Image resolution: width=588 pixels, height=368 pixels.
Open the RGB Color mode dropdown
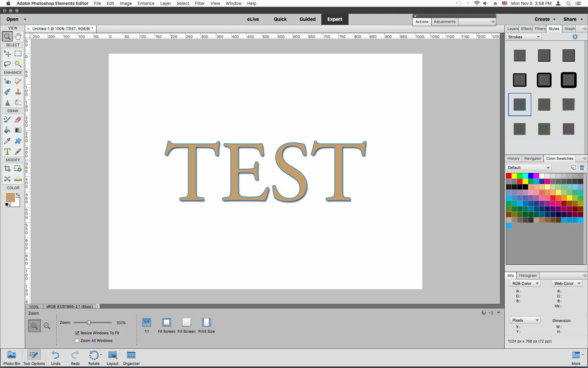525,284
